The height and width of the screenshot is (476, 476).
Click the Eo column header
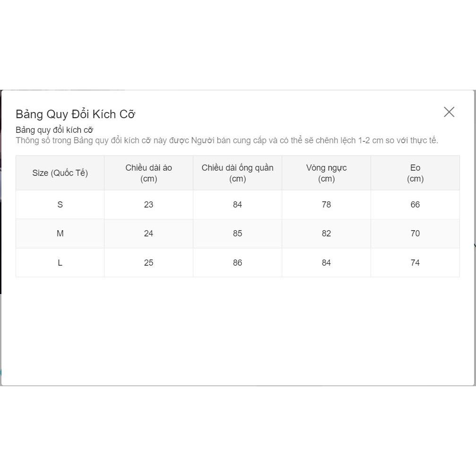415,173
